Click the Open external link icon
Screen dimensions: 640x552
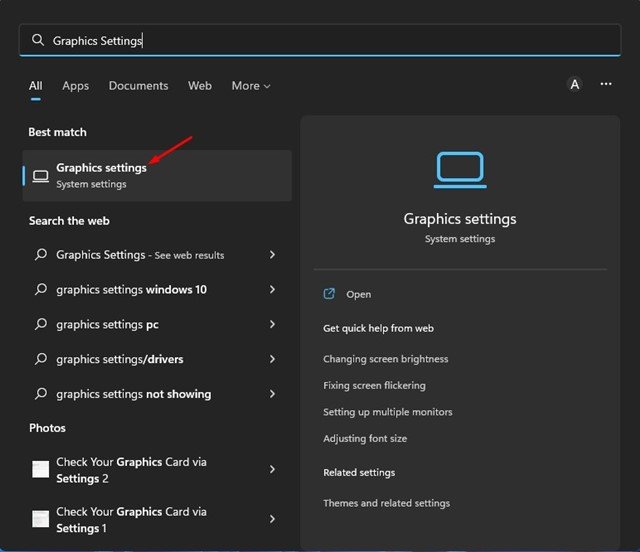pyautogui.click(x=329, y=294)
